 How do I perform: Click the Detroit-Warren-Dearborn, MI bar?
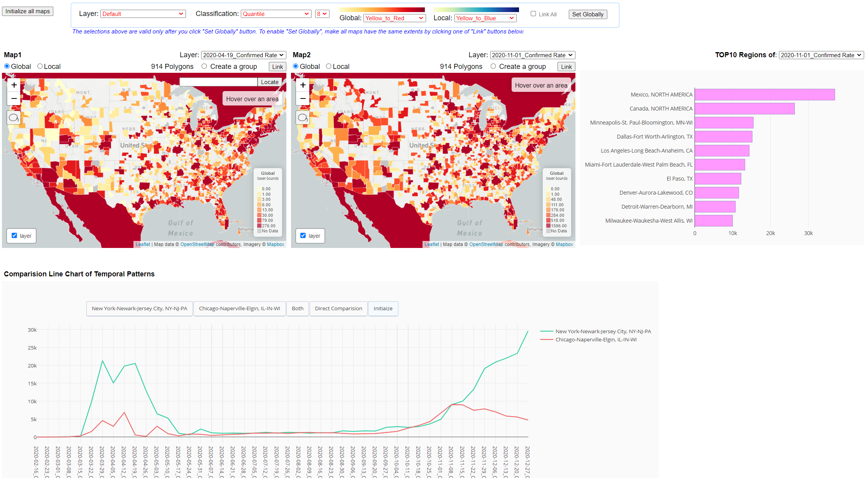click(x=715, y=207)
